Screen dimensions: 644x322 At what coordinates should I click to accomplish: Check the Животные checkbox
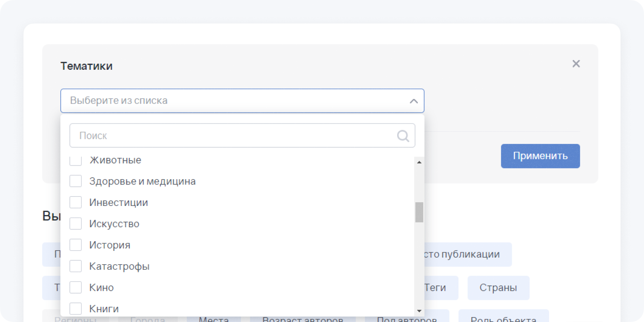click(75, 160)
